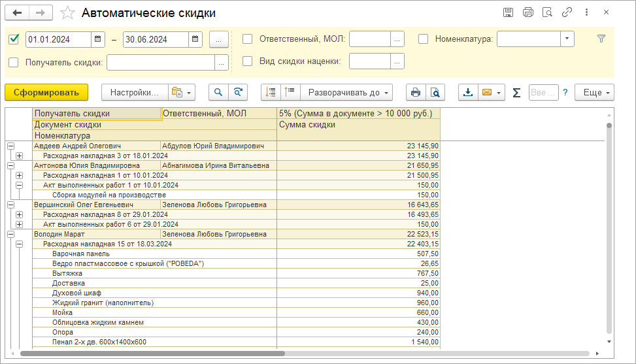Open the Номенклатура dropdown list

tap(566, 39)
